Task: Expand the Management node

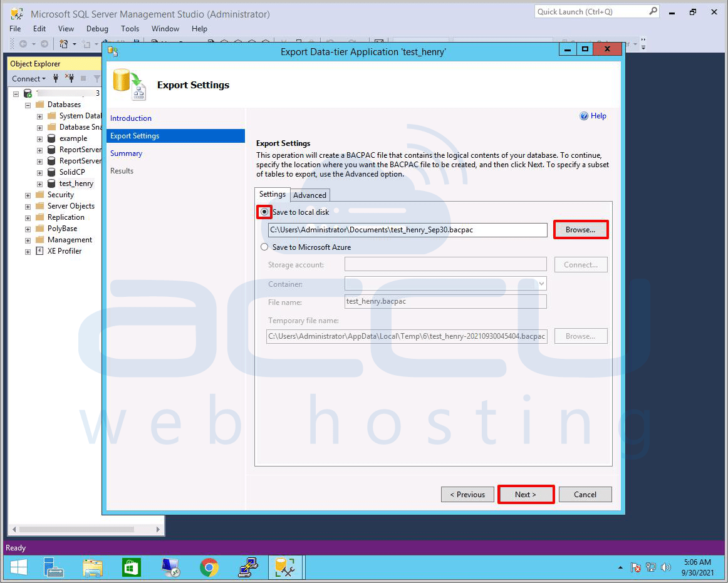Action: point(28,240)
